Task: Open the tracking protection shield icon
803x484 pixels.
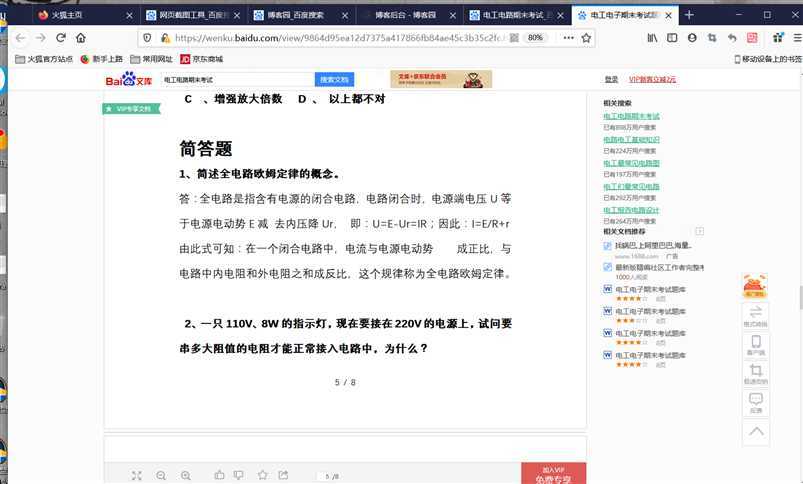Action: [x=147, y=38]
